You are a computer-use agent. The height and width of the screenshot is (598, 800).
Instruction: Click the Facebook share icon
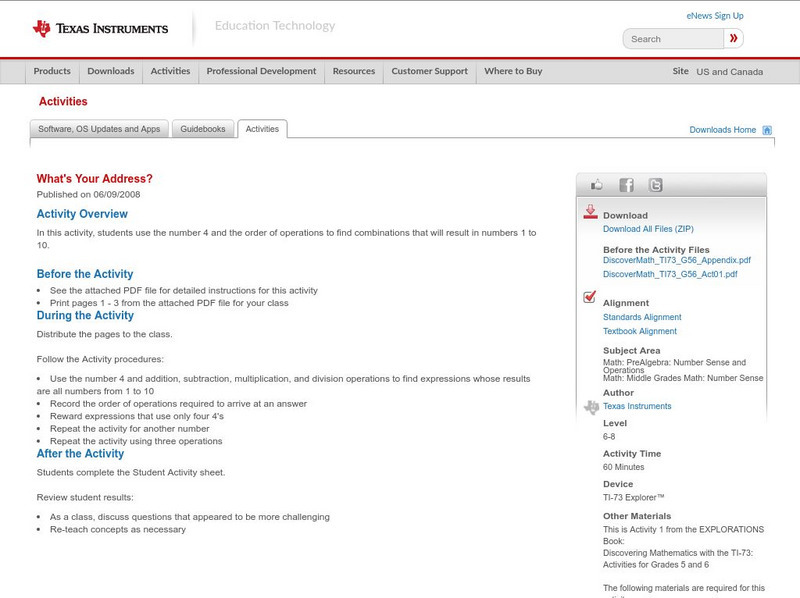pos(625,184)
